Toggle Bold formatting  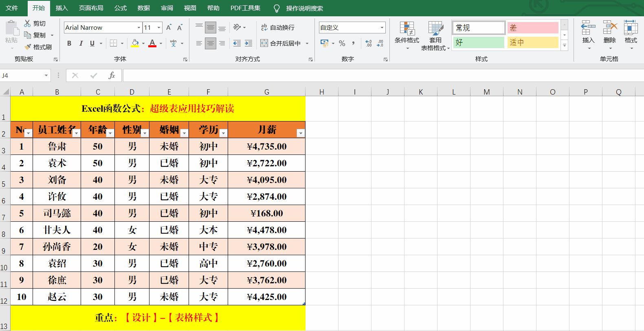click(69, 43)
